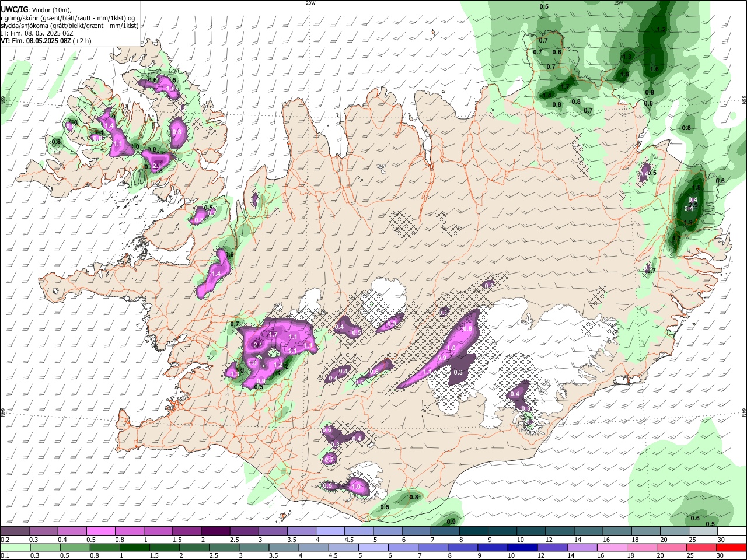Pick the darkest green rain swatch between 1 and 1.5
Screen dimensions: 747x560
pos(134,547)
